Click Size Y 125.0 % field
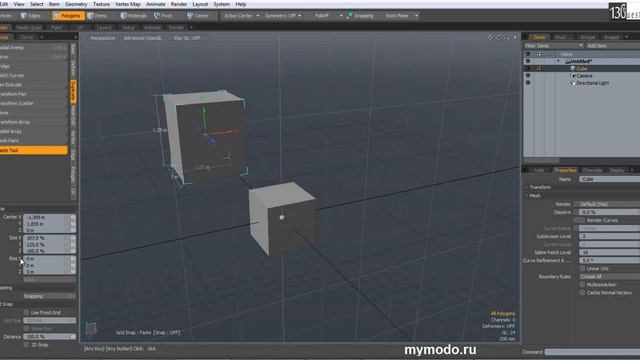The height and width of the screenshot is (360, 640). [49, 244]
